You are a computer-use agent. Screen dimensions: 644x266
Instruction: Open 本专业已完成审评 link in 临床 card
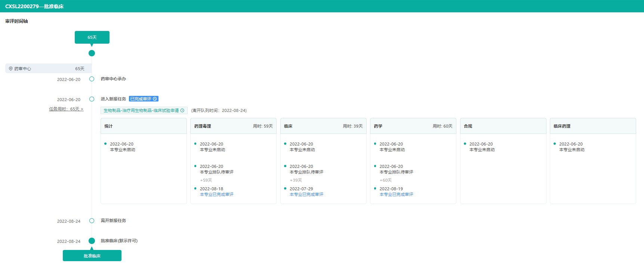(306, 194)
